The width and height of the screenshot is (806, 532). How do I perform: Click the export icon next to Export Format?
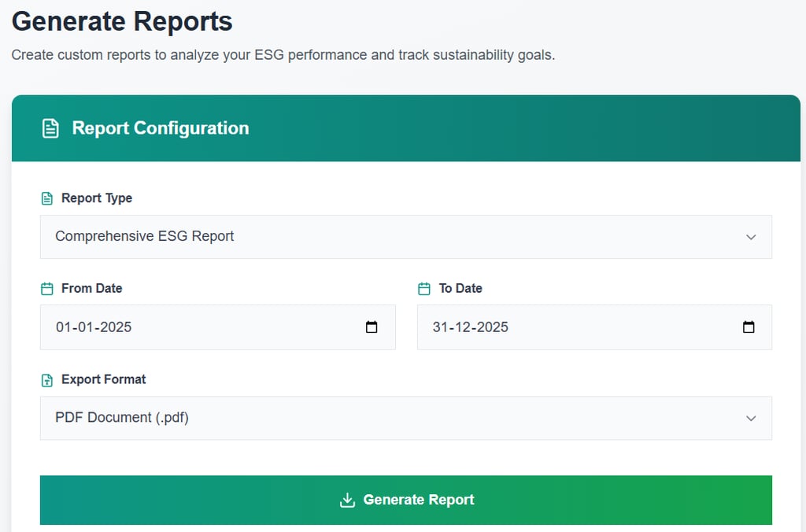[46, 380]
